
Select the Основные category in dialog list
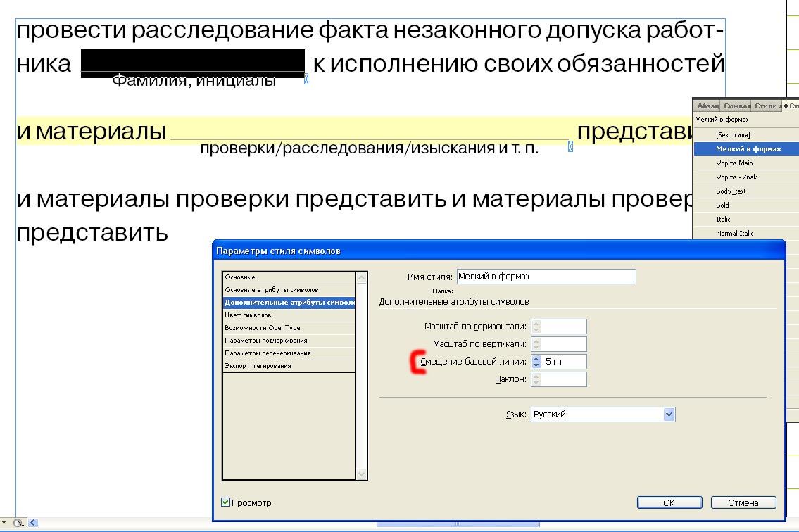pyautogui.click(x=289, y=277)
